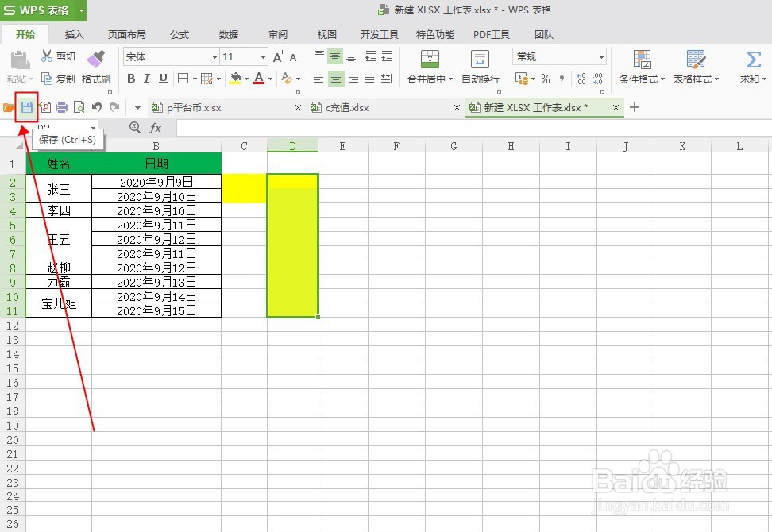This screenshot has width=772, height=532.
Task: Select row 12 header
Action: [x=13, y=326]
